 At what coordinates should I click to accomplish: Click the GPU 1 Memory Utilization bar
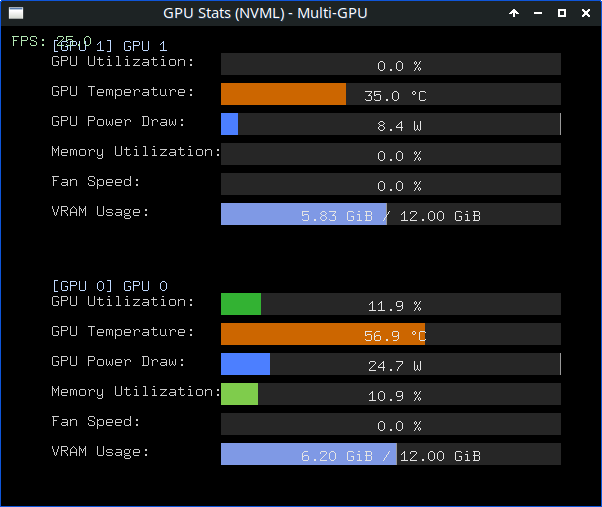[390, 154]
